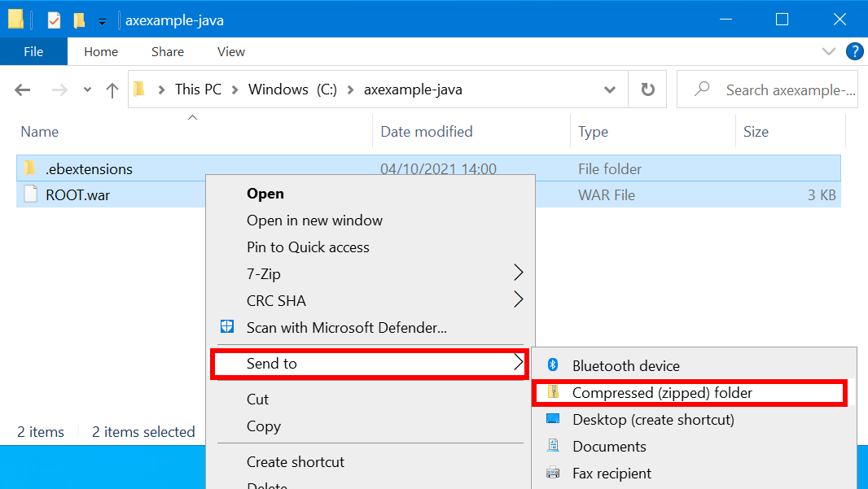This screenshot has height=489, width=868.
Task: Choose Open in new window
Action: point(370,220)
